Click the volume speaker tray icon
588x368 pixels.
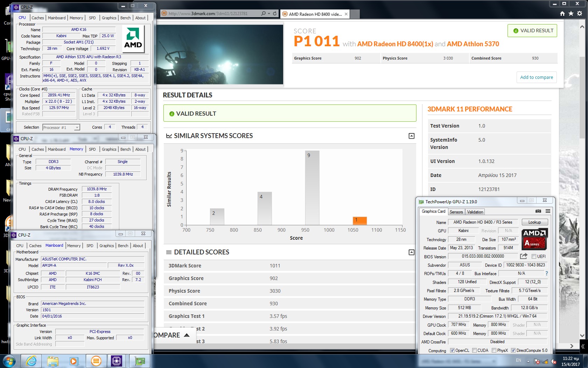click(554, 361)
